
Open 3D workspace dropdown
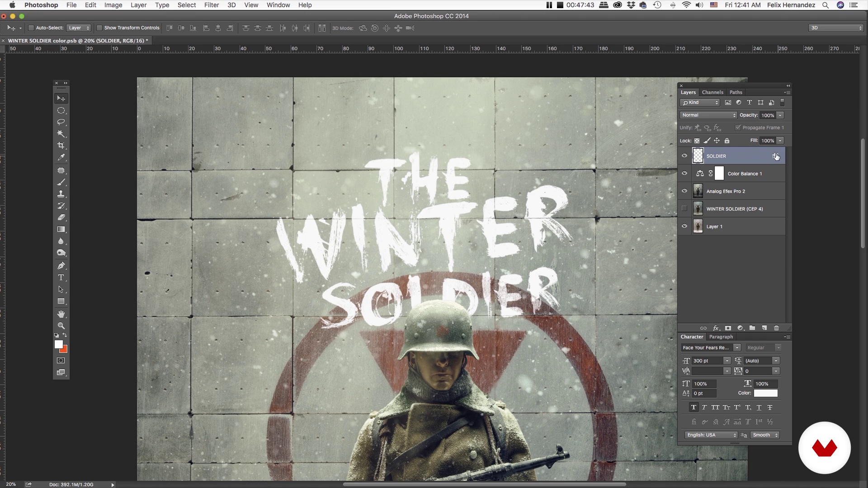tap(836, 28)
